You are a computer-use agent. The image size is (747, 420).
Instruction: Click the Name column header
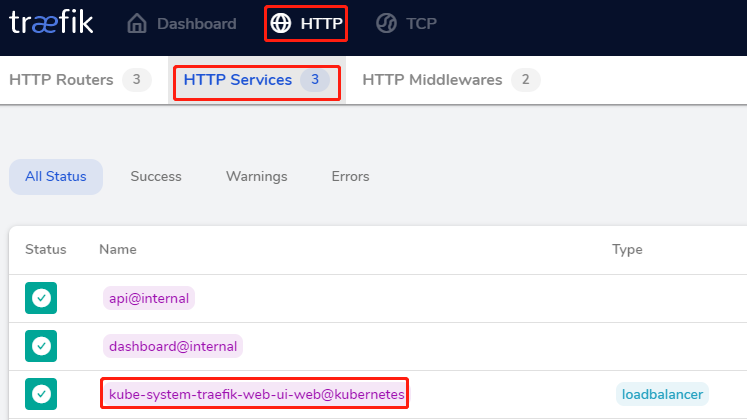tap(118, 250)
